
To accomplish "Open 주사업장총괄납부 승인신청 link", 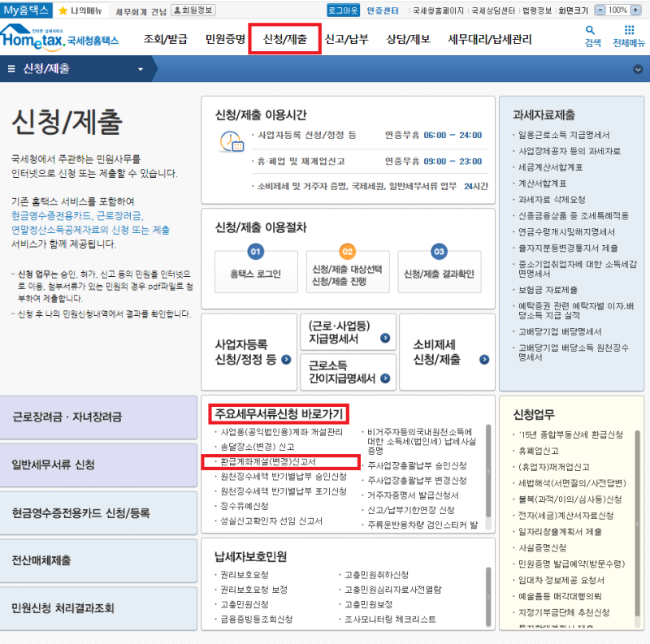I will 417,466.
